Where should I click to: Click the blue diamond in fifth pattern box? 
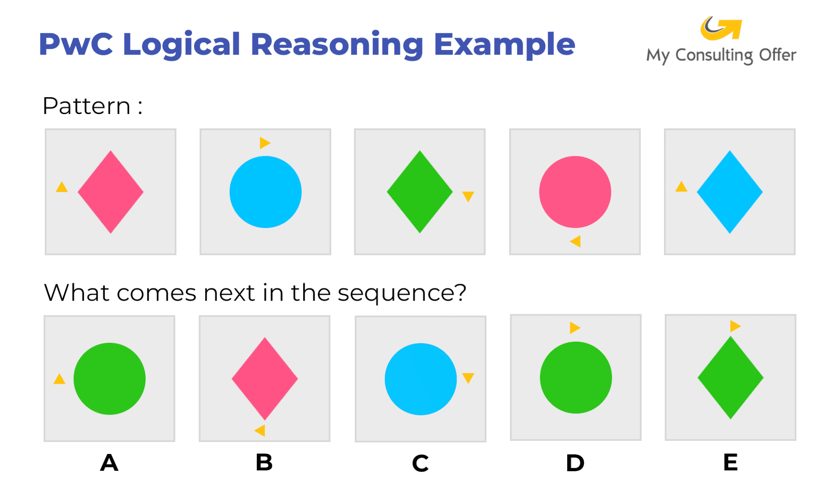(730, 192)
